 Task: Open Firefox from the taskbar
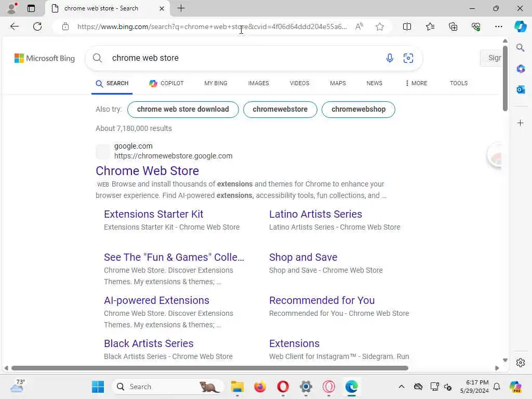click(x=260, y=387)
